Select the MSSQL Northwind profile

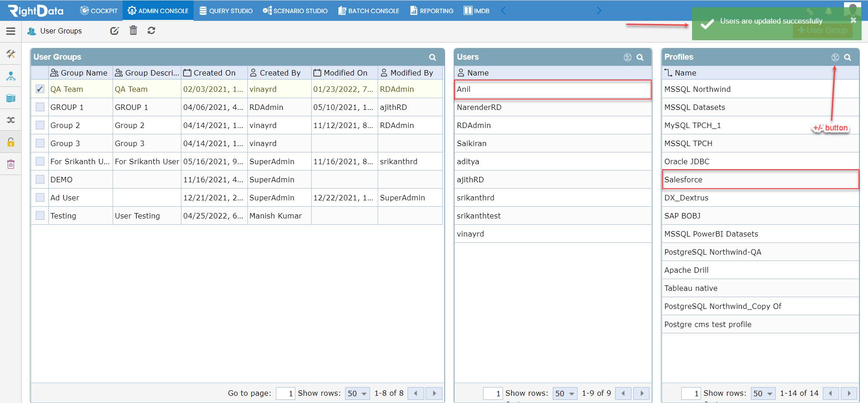pos(760,89)
